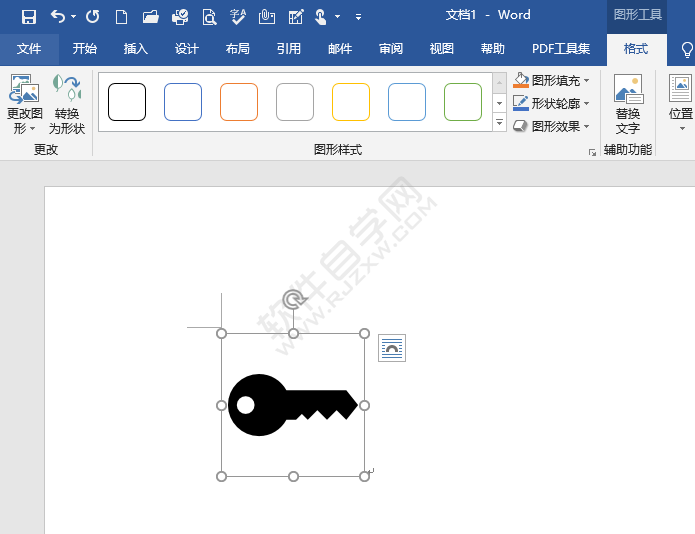Click the top-left resize handle of graphic
695x534 pixels.
click(x=221, y=334)
